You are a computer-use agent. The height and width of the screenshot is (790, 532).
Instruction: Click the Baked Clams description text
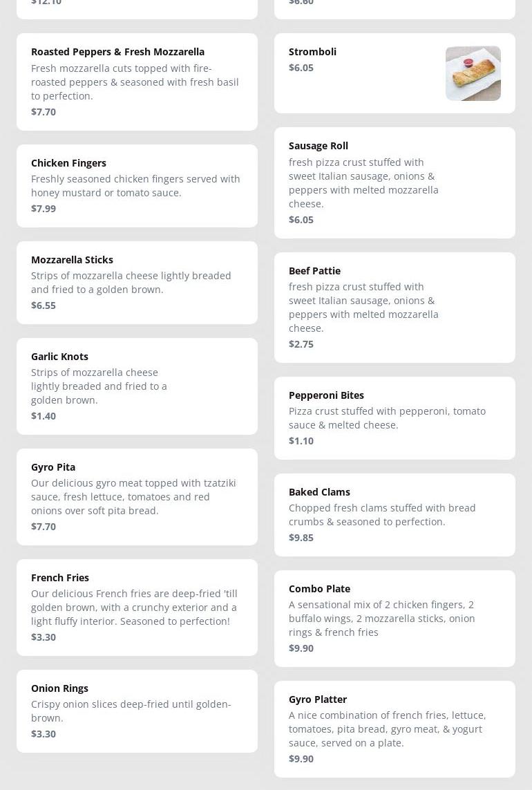tap(382, 515)
